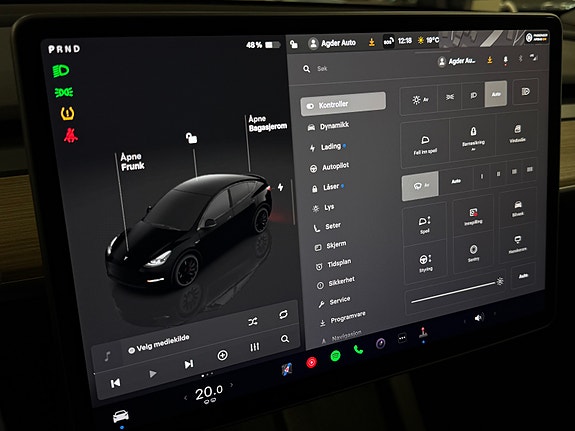Toggle repeat in media player
The width and height of the screenshot is (575, 431).
283,314
